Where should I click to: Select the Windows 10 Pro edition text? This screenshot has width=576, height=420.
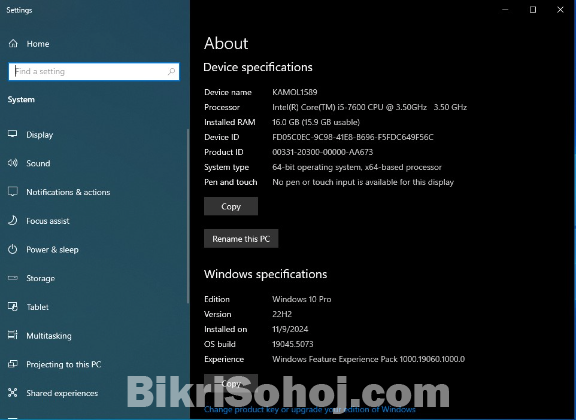302,299
